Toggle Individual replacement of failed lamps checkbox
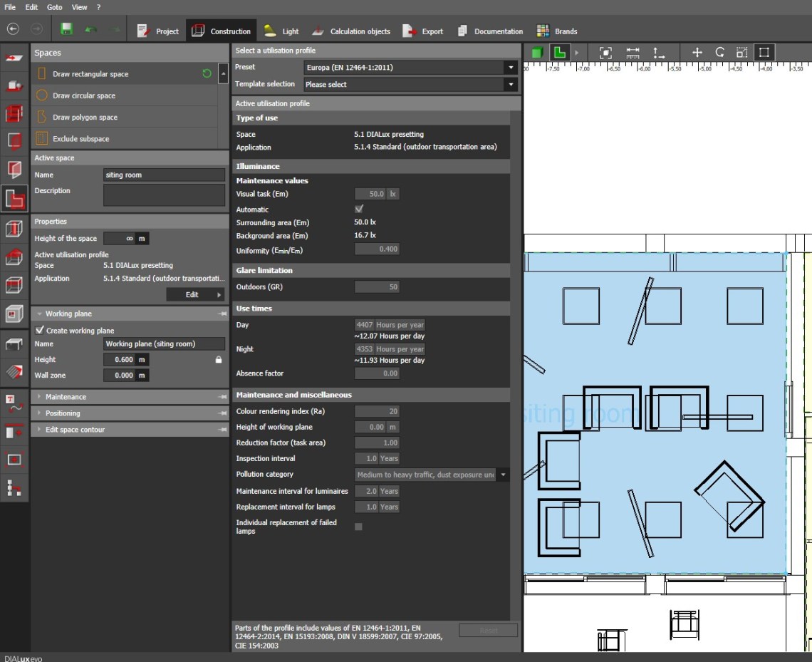The image size is (812, 662). click(x=358, y=527)
